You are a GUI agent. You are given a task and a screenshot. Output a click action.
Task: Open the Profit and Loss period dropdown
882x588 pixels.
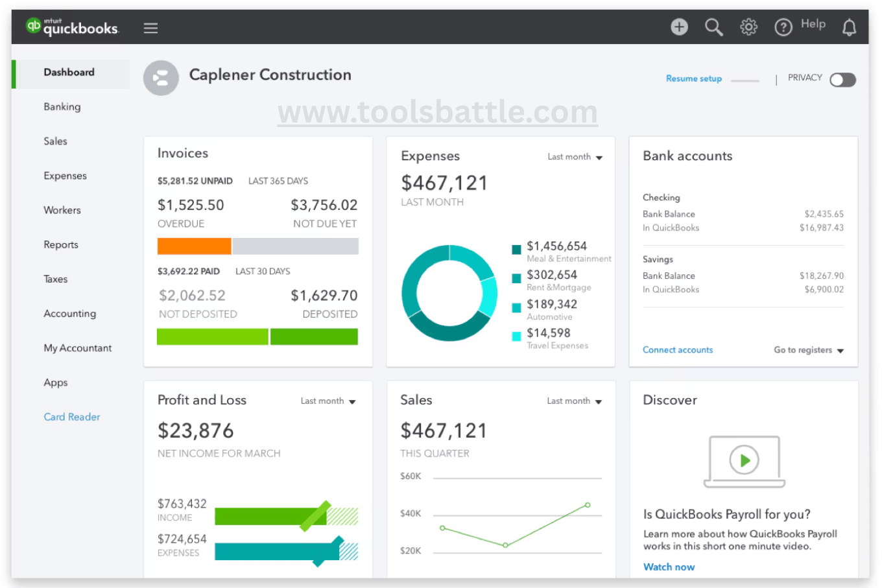[328, 401]
